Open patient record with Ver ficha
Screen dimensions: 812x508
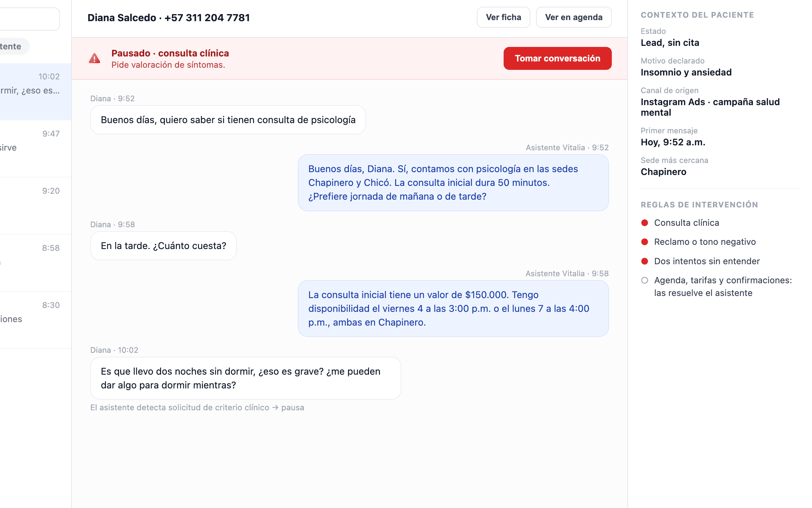(x=503, y=17)
